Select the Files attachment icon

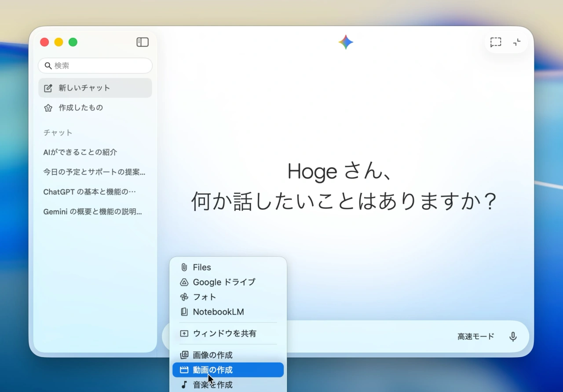(183, 267)
